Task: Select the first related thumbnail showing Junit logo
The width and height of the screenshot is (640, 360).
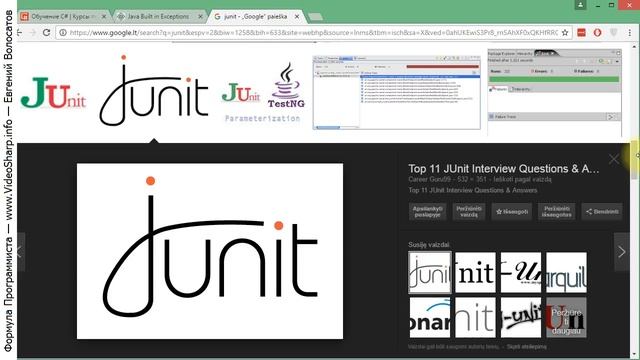Action: (x=430, y=272)
